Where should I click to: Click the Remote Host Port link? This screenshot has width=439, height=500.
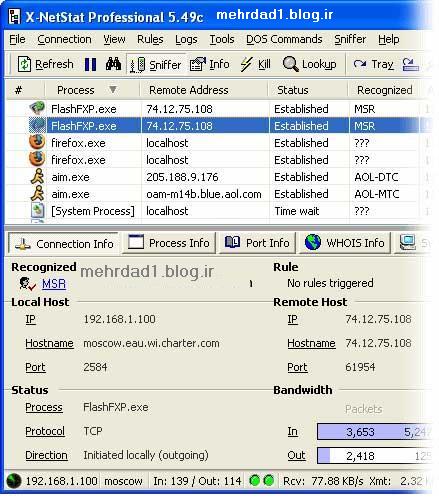coord(297,367)
